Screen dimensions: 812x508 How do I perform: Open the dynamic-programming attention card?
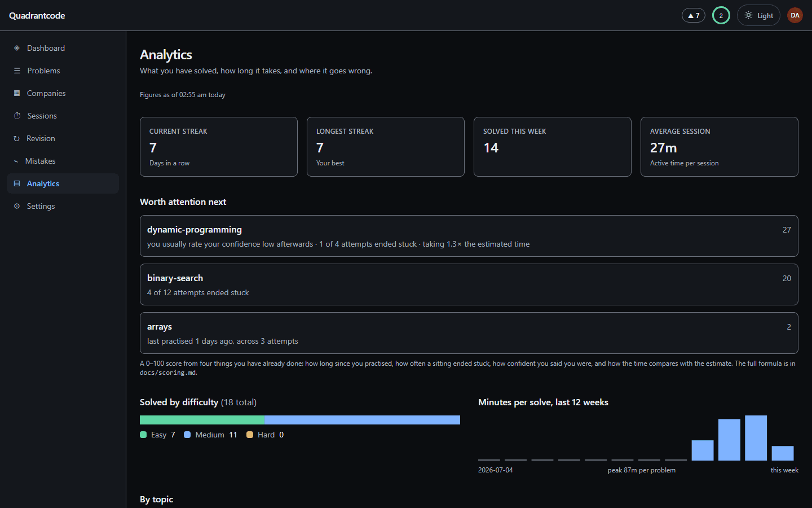[x=469, y=236]
